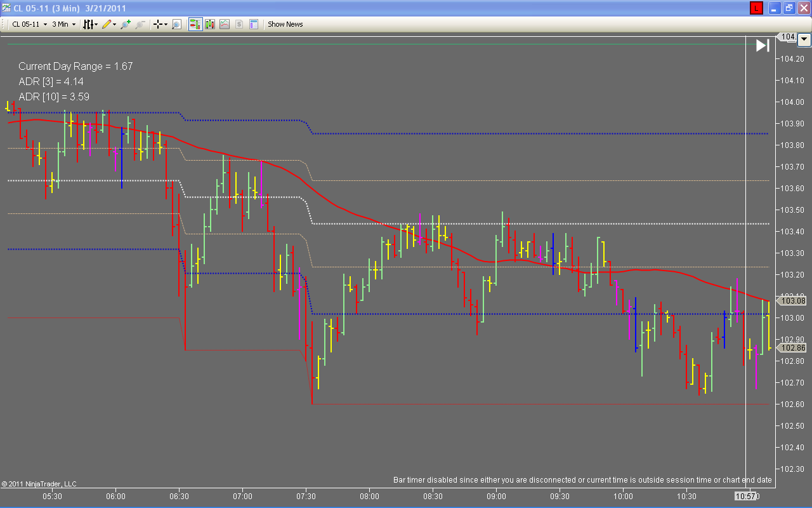Click the Current Day Range = 1.67 text
This screenshot has height=508, width=812.
pyautogui.click(x=75, y=66)
